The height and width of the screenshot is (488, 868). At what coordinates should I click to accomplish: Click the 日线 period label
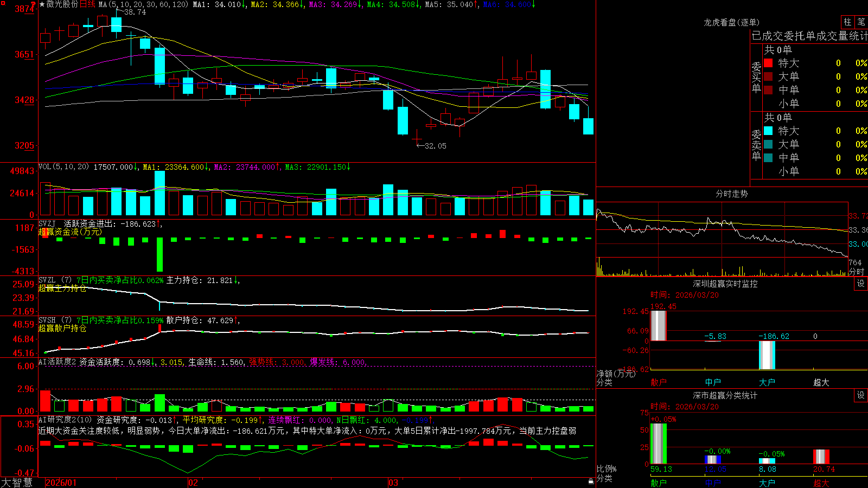pyautogui.click(x=87, y=4)
